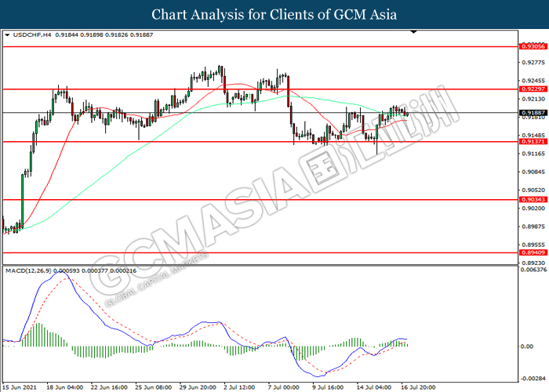Click the 22 Jun 16:00 time label

[x=109, y=387]
